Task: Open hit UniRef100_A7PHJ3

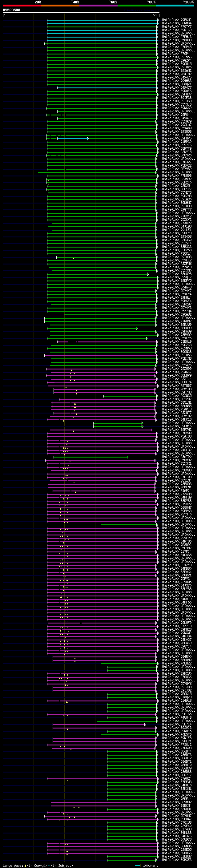Action: point(177,37)
